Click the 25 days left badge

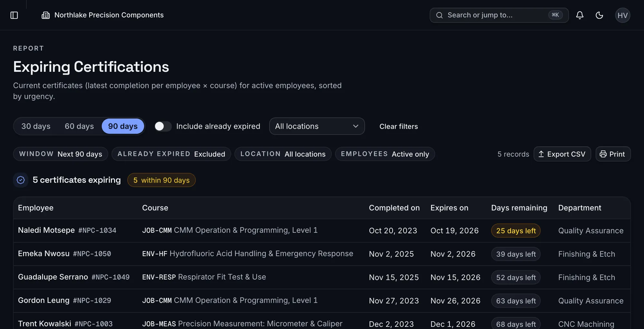[x=516, y=230]
